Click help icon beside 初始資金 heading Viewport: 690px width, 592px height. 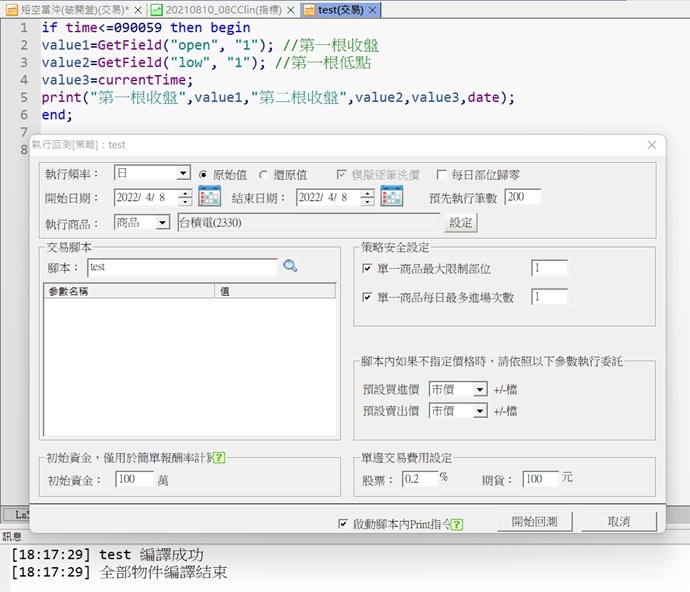click(x=218, y=458)
